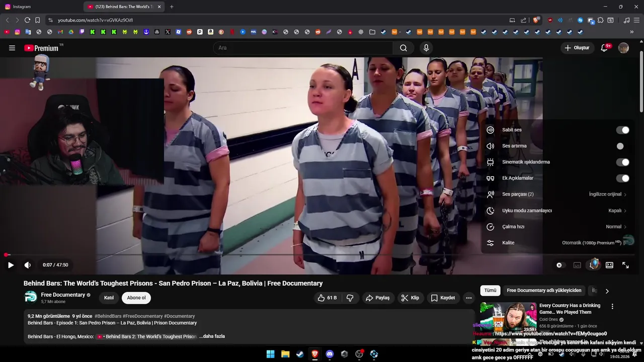The width and height of the screenshot is (644, 362).
Task: Reload the page in the browser toolbar
Action: click(x=27, y=20)
